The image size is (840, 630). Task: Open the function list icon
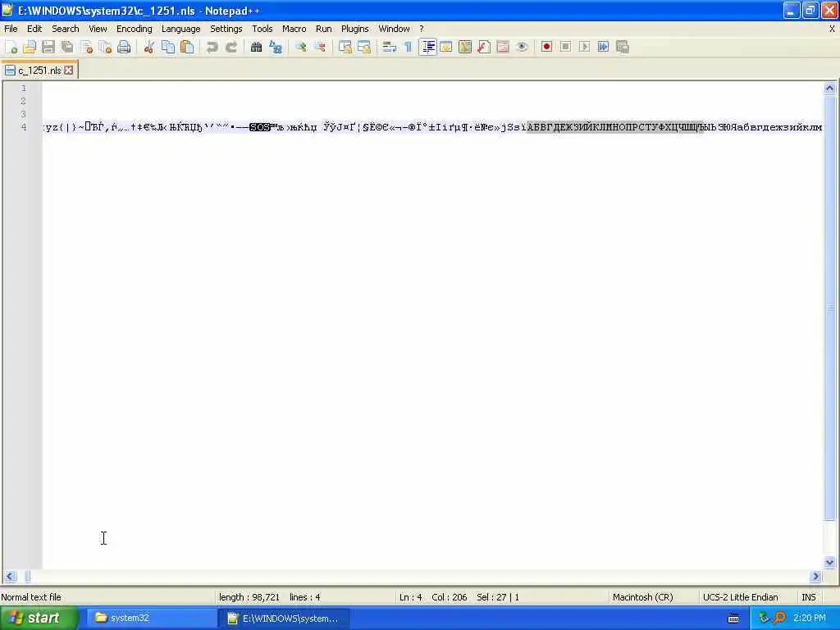(x=484, y=47)
